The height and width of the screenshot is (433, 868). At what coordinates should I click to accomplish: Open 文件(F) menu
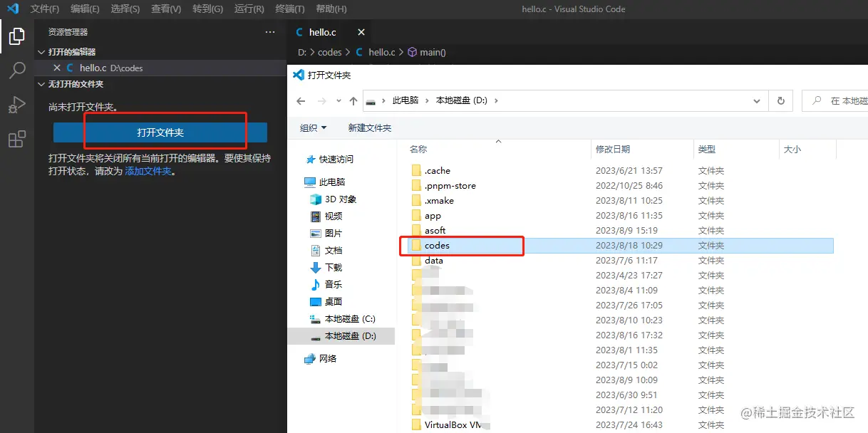click(45, 9)
